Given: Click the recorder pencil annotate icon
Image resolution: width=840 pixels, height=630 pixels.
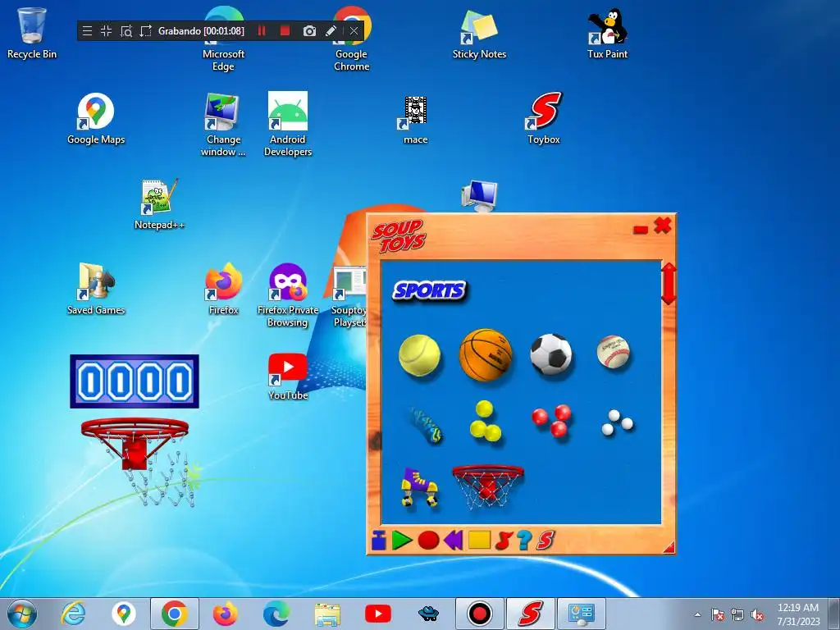Looking at the screenshot, I should pos(331,31).
